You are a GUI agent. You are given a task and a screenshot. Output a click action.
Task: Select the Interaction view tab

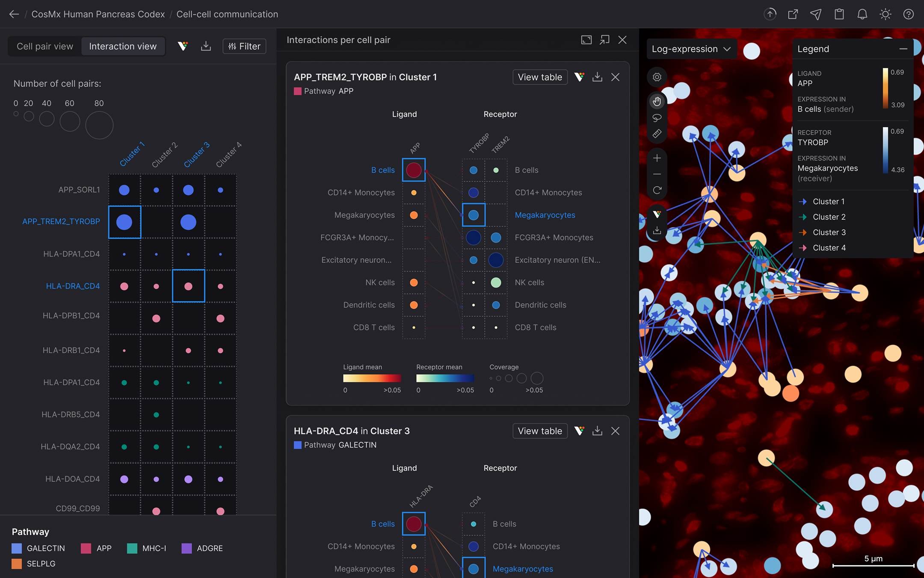tap(123, 46)
